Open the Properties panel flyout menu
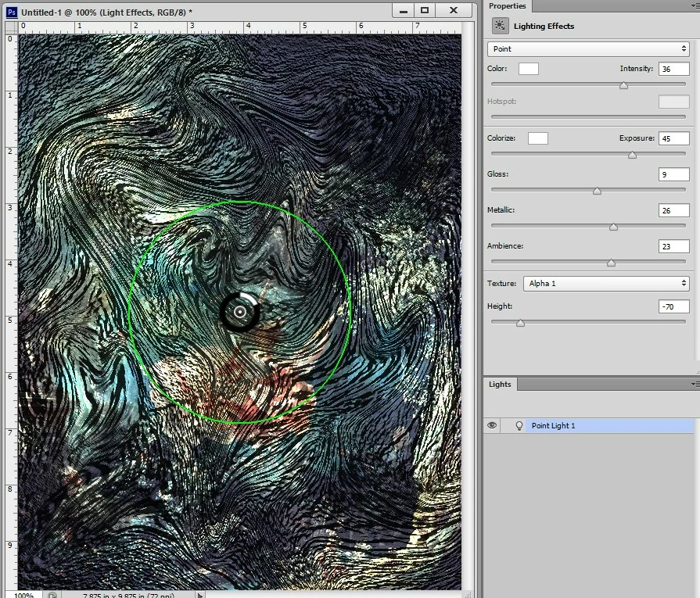Viewport: 700px width, 598px height. pos(695,5)
